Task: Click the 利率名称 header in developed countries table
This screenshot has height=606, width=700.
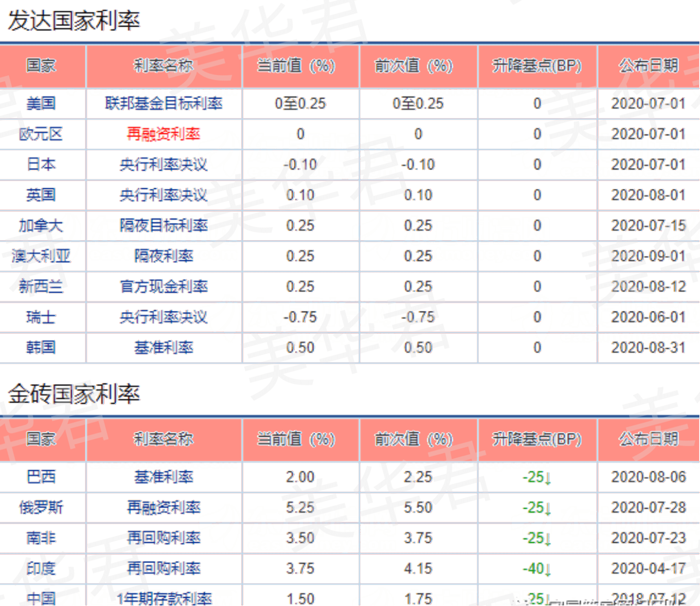Action: point(164,66)
